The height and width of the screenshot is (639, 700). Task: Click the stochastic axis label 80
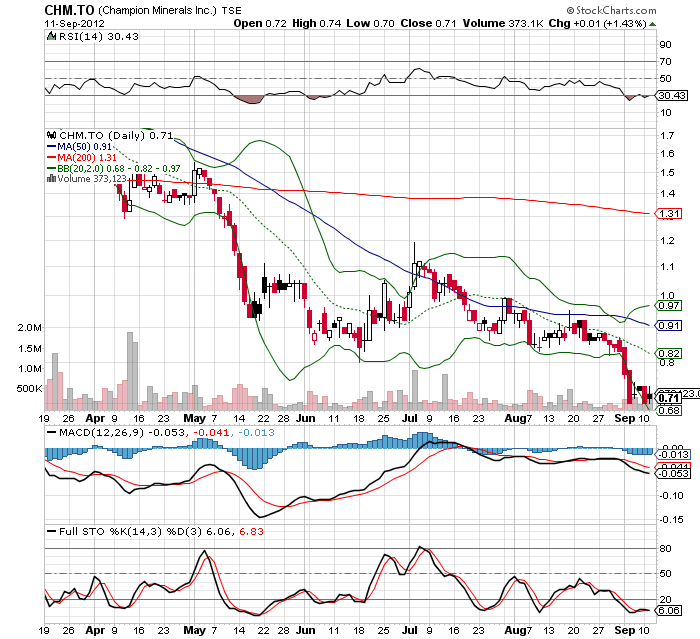(x=666, y=549)
